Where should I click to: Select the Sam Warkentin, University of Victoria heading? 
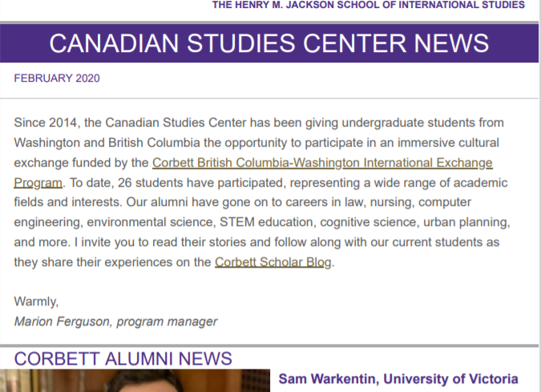click(398, 379)
